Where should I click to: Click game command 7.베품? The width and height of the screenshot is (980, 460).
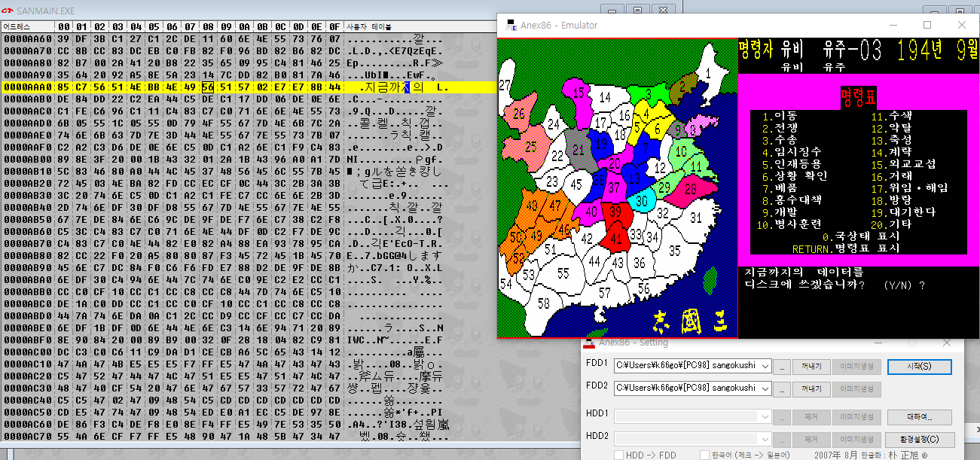780,188
